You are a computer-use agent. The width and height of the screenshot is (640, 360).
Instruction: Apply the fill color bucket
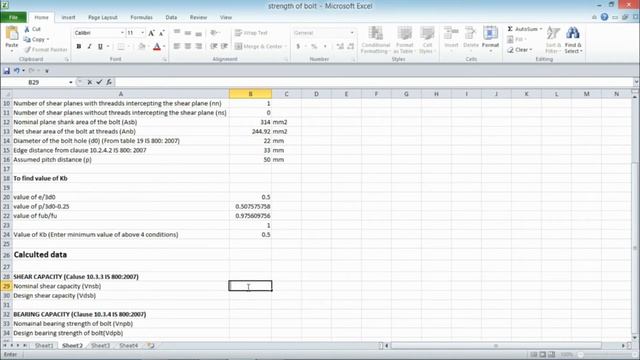coord(141,47)
